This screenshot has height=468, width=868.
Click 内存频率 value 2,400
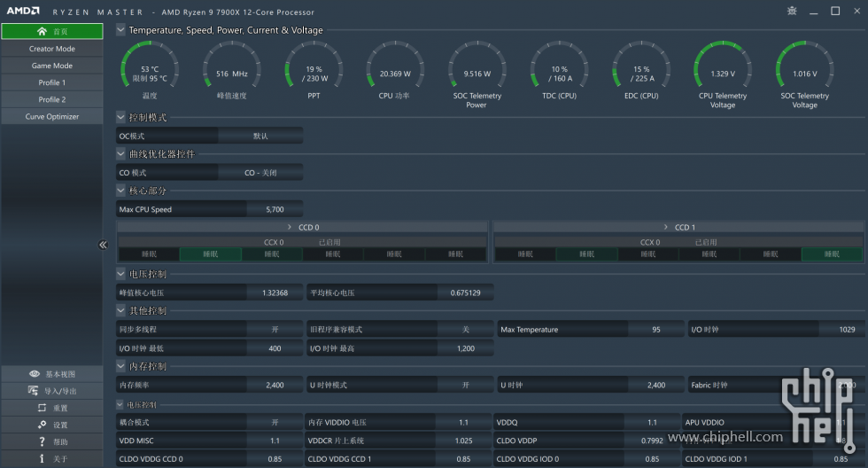pos(275,385)
